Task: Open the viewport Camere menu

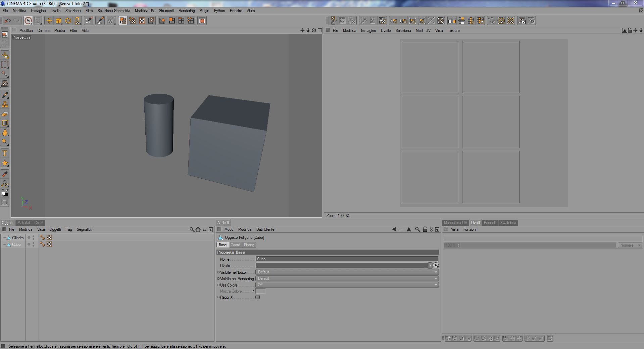Action: (43, 31)
